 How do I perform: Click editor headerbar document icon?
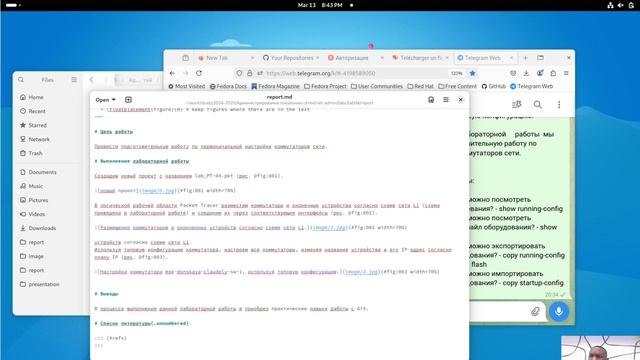tap(431, 100)
